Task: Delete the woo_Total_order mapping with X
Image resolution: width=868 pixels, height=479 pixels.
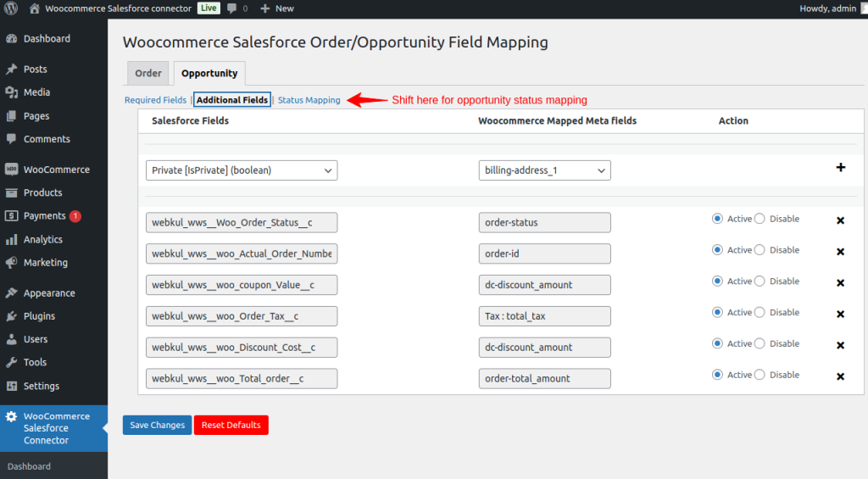Action: (x=841, y=376)
